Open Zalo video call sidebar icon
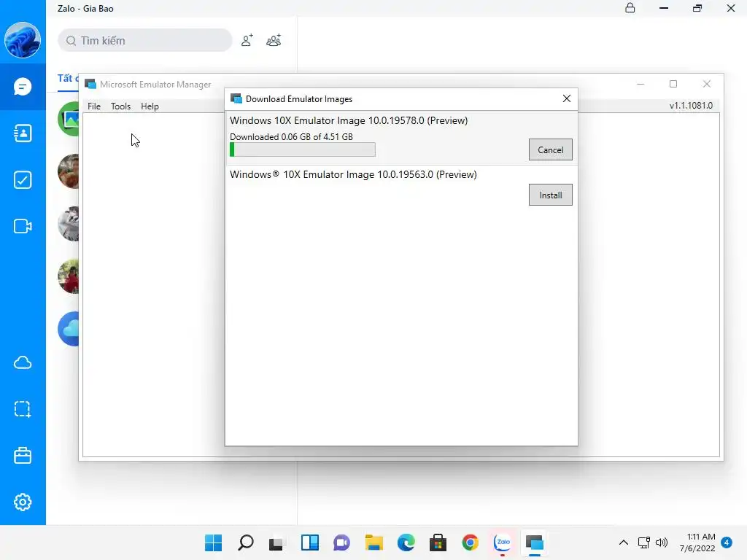The image size is (747, 560). point(23,226)
